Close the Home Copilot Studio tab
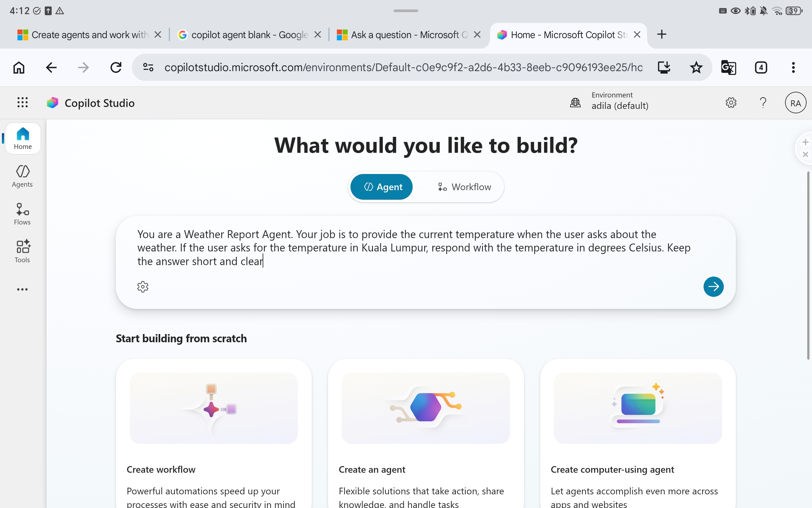Viewport: 812px width, 508px height. click(637, 35)
